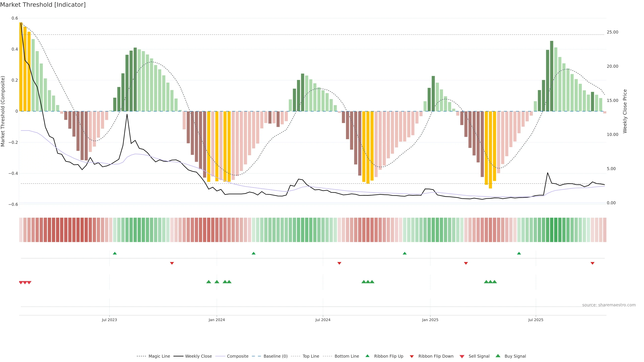The width and height of the screenshot is (644, 362).
Task: Click the Ribbon Flip Up marker just before Jan 2025
Action: click(405, 253)
